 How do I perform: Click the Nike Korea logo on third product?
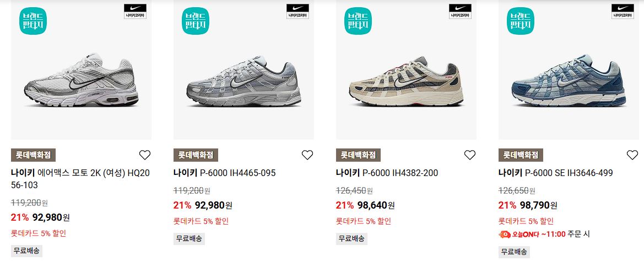(460, 11)
